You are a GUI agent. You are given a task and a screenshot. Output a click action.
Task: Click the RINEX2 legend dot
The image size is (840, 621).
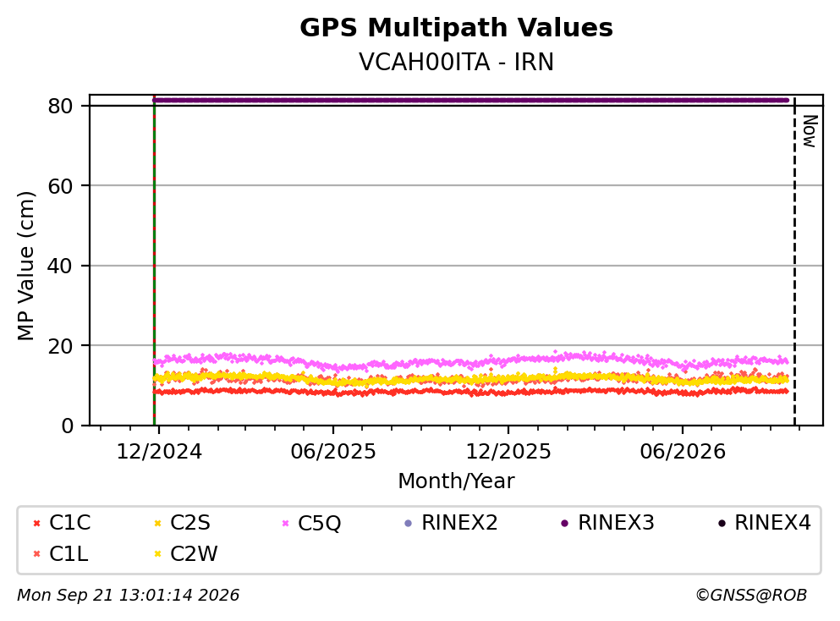[x=409, y=523]
